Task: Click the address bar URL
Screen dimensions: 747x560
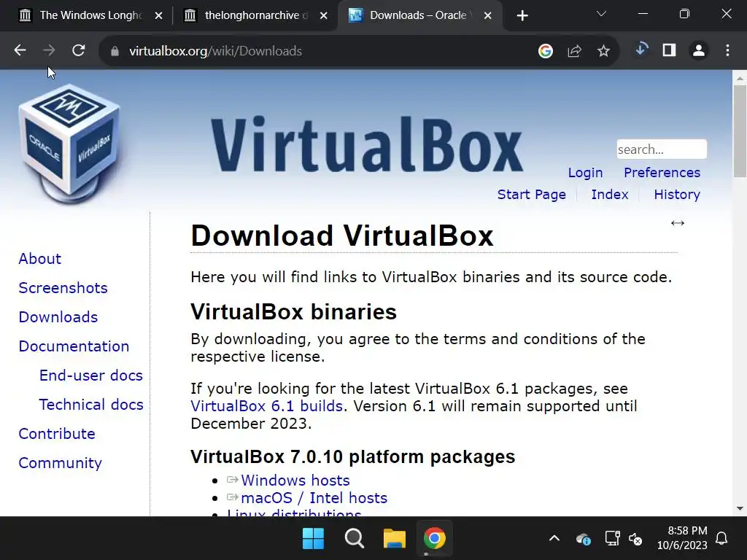Action: pyautogui.click(x=215, y=51)
